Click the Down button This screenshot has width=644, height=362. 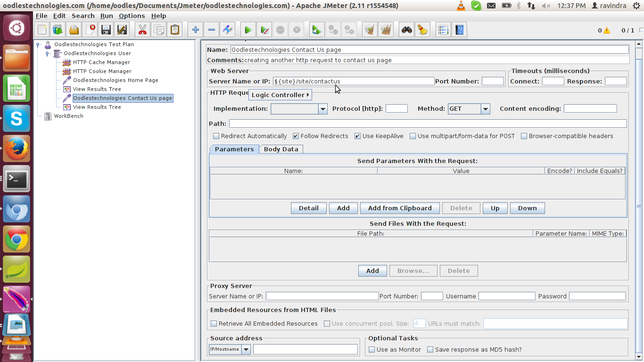coord(528,208)
